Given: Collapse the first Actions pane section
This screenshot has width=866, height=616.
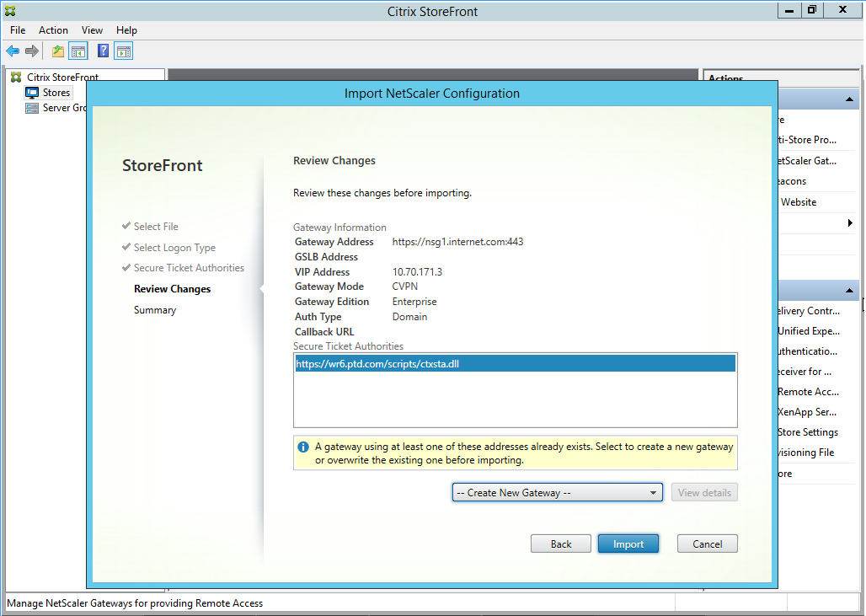Looking at the screenshot, I should 850,99.
